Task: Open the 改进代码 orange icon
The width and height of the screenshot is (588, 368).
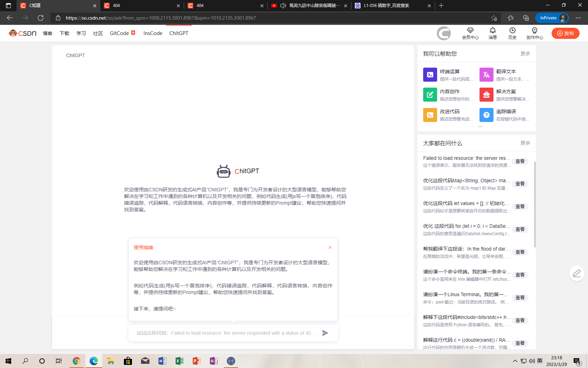Action: click(x=430, y=115)
